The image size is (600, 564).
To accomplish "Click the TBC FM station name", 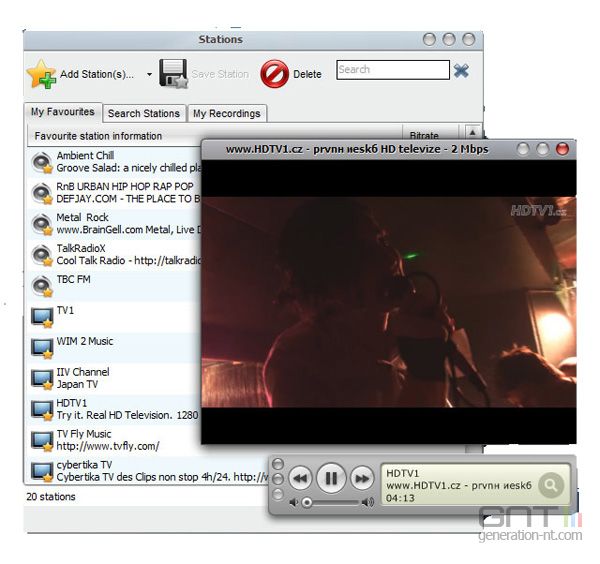I will click(73, 279).
